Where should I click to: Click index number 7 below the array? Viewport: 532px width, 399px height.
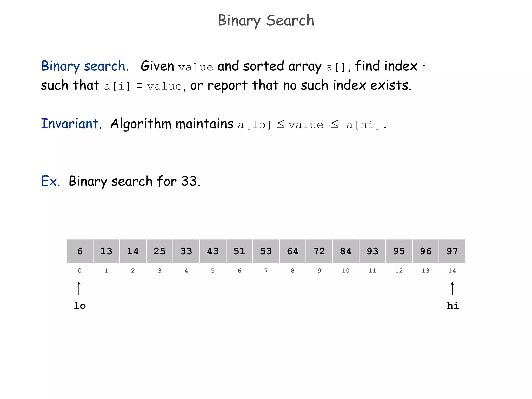266,271
